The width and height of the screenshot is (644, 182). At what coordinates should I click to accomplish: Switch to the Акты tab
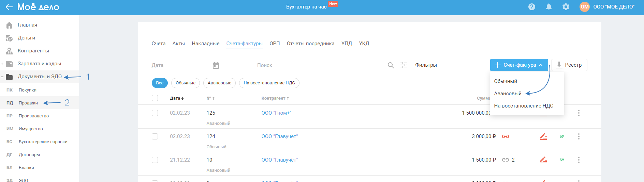[179, 44]
